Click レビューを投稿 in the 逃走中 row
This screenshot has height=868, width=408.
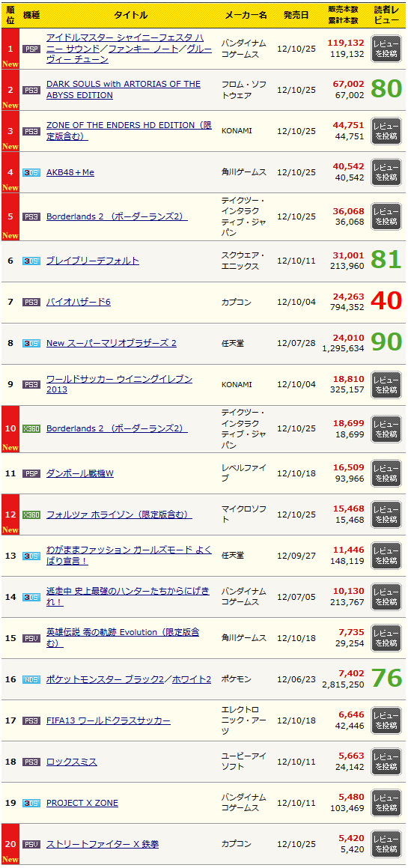coord(386,597)
